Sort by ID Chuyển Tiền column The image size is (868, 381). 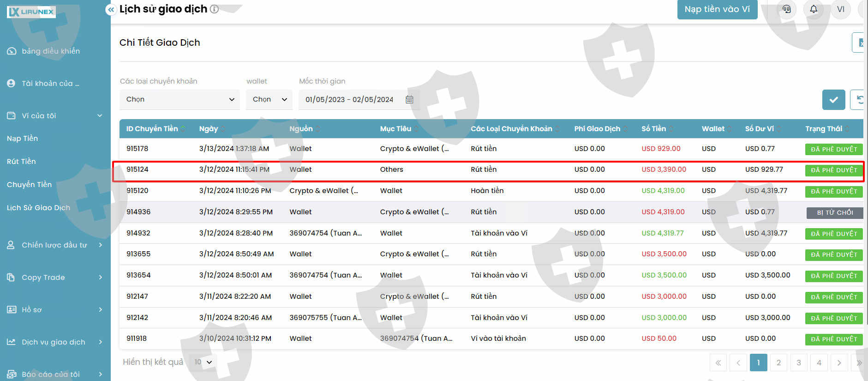(156, 129)
